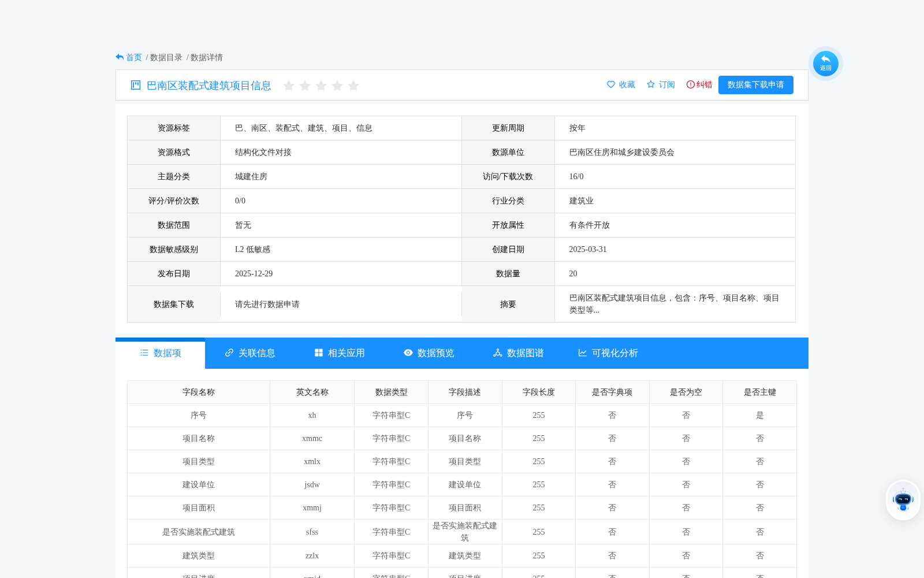Image resolution: width=924 pixels, height=578 pixels.
Task: Click 建设单位 in the 字段名称 column
Action: coord(199,485)
